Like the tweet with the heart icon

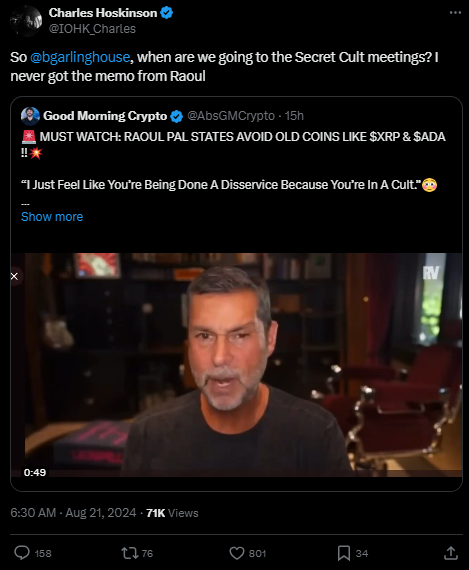click(237, 553)
